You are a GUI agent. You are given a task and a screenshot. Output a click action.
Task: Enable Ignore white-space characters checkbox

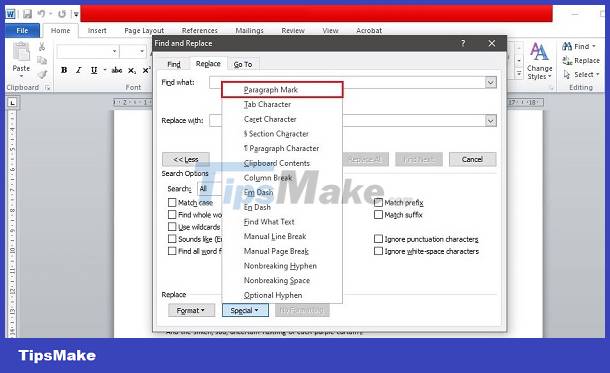(x=378, y=251)
